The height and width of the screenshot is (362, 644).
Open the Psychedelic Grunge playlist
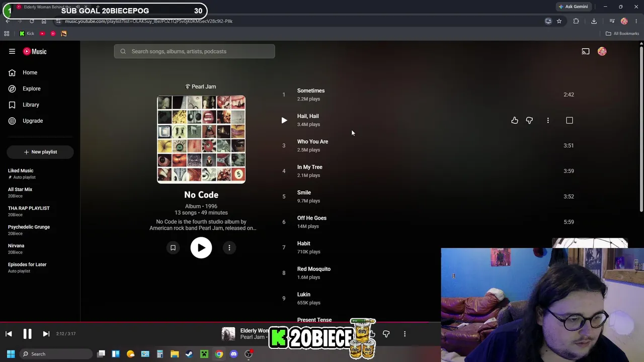tap(40, 230)
